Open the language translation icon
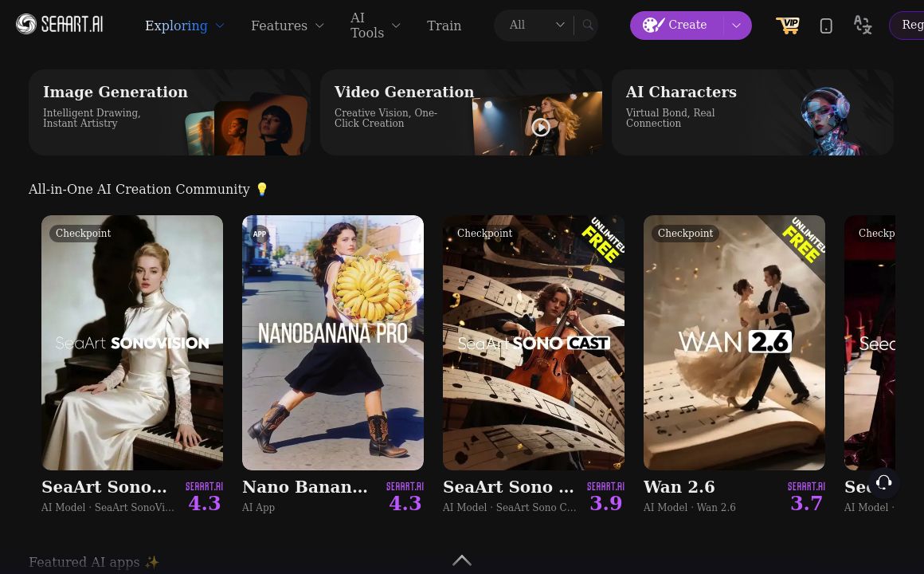The width and height of the screenshot is (924, 574). (x=862, y=26)
